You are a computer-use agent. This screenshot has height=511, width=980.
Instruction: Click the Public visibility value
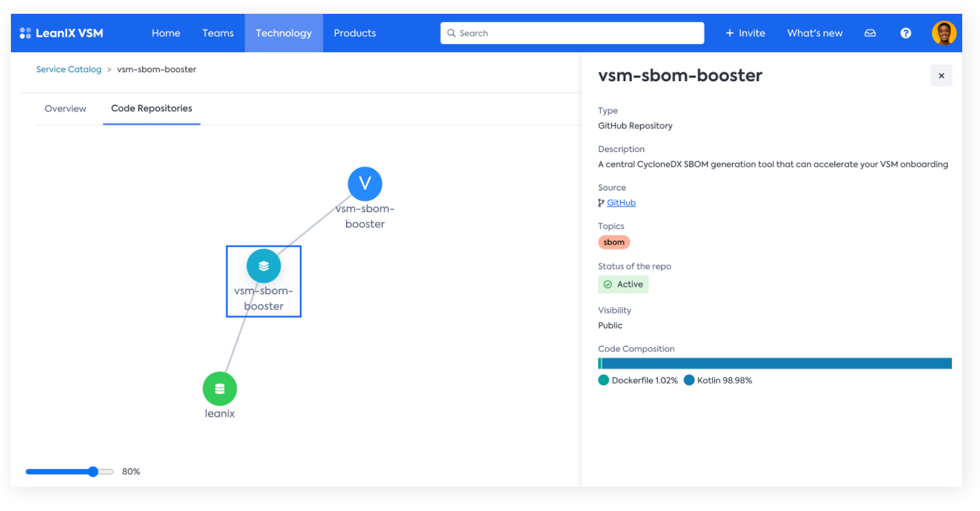(610, 326)
